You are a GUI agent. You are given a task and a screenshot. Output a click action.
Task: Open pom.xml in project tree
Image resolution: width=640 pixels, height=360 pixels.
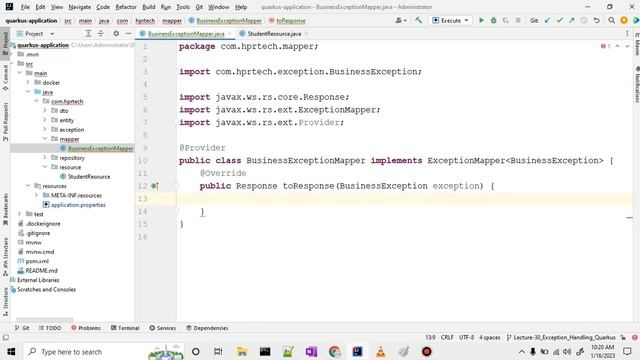[x=37, y=261]
